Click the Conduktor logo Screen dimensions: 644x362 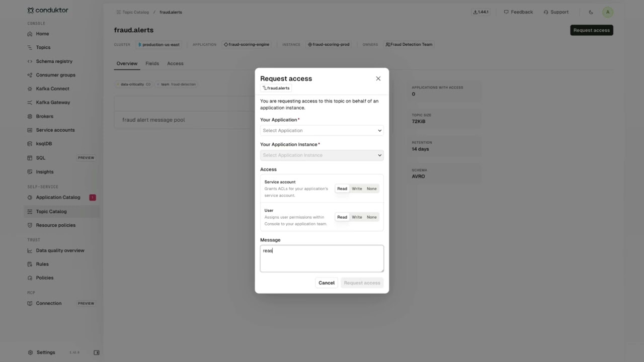[48, 10]
